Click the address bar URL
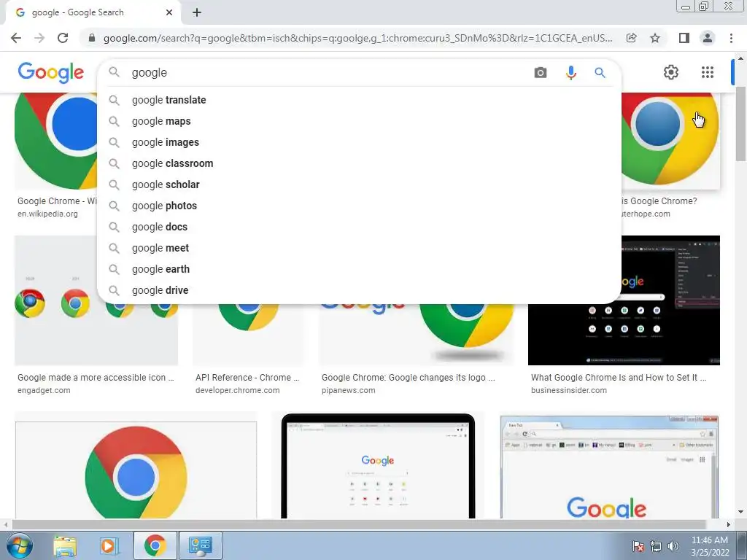This screenshot has width=747, height=560. point(357,38)
